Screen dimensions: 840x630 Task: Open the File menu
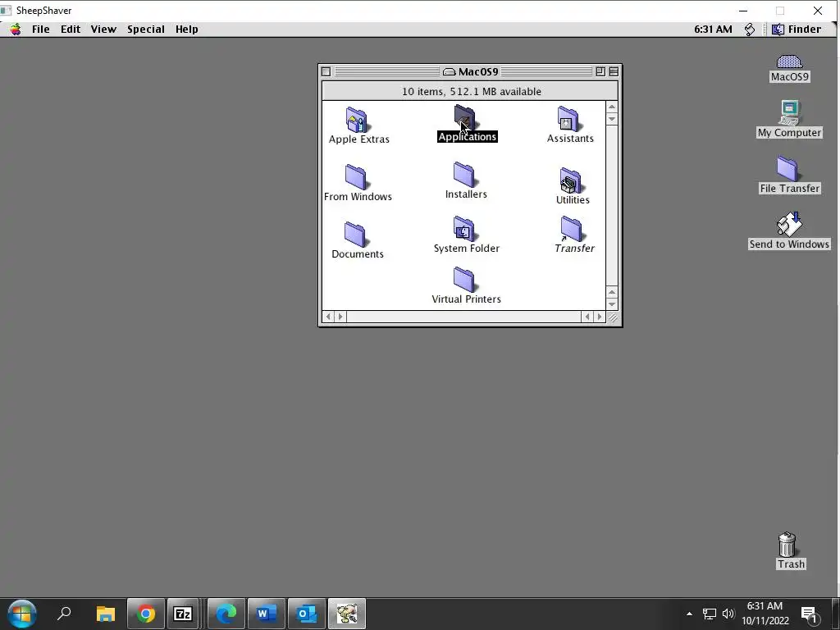point(41,30)
